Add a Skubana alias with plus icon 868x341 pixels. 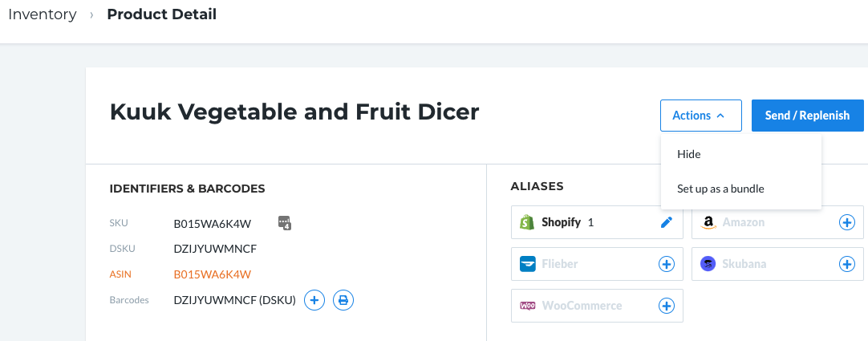click(x=847, y=264)
